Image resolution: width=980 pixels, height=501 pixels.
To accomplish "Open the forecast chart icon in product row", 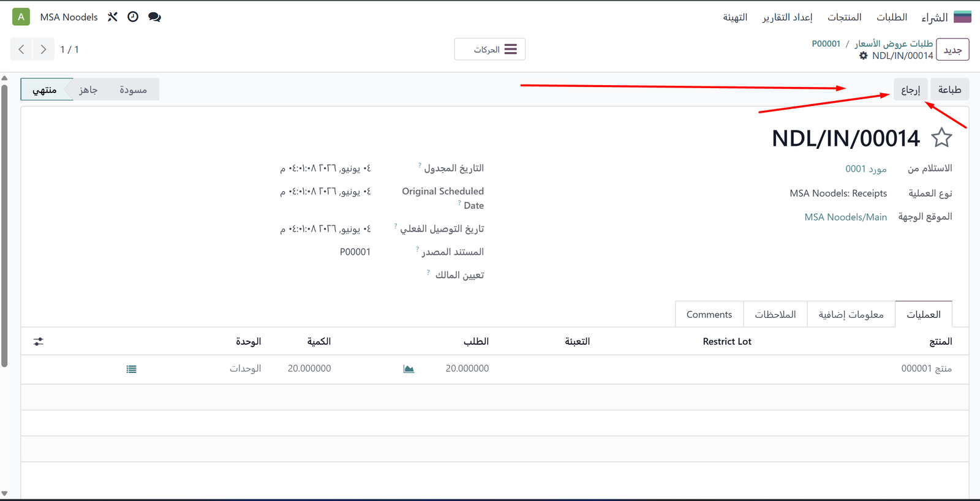I will 409,369.
